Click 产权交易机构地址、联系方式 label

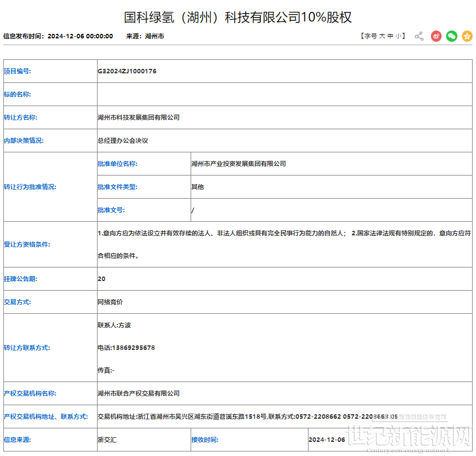click(46, 416)
